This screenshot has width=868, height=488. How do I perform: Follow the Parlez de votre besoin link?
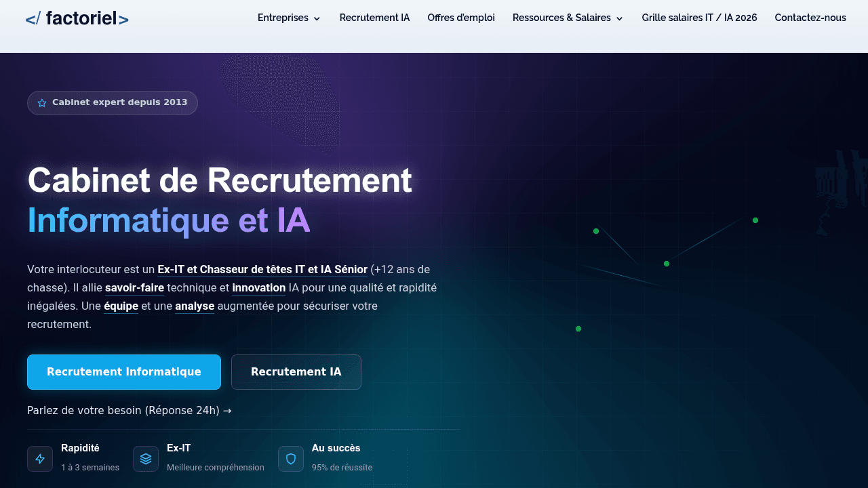click(130, 410)
